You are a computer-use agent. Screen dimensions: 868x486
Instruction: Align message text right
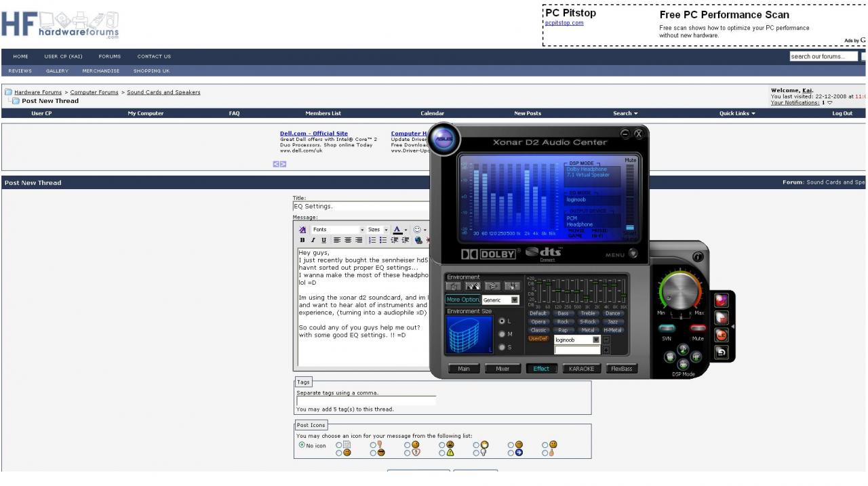tap(357, 240)
